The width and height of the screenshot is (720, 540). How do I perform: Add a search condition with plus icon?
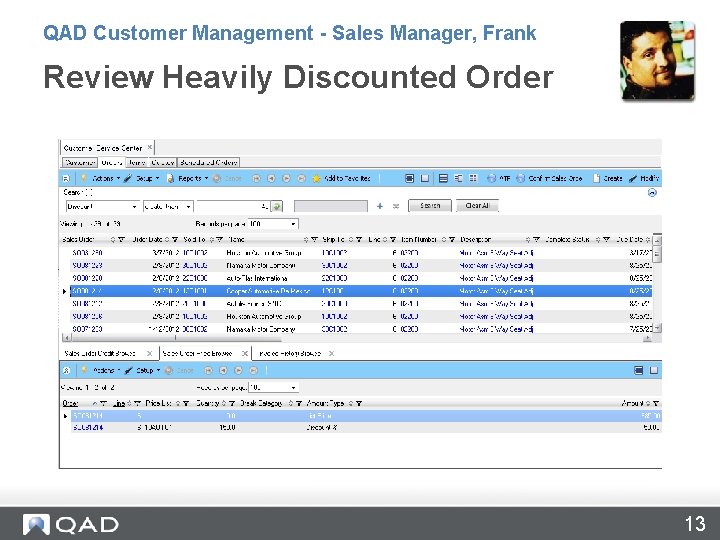(x=380, y=206)
